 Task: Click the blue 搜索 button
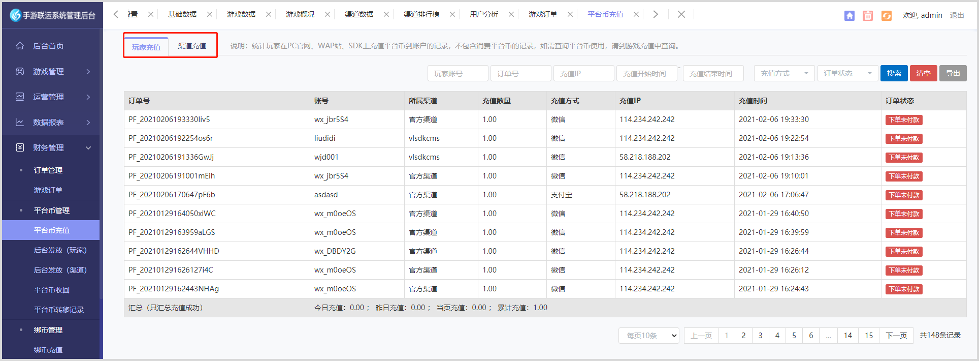[x=894, y=73]
